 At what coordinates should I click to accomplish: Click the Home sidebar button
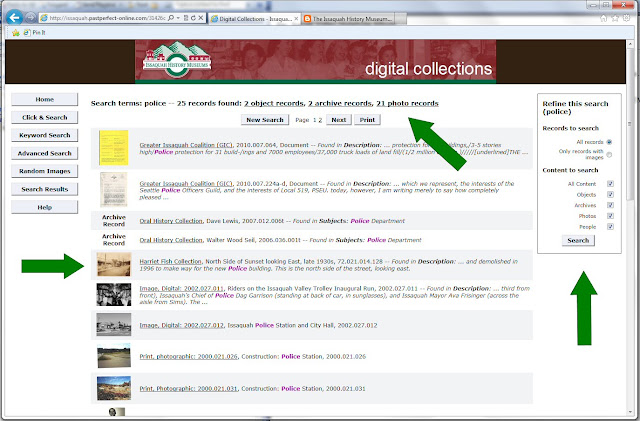[x=44, y=99]
